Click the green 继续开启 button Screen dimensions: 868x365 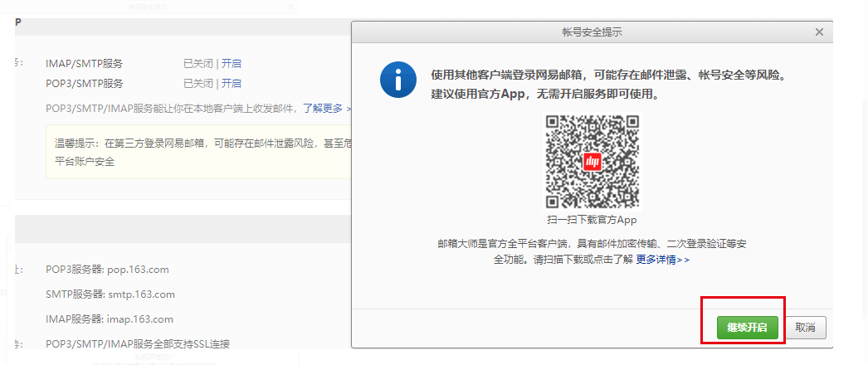(748, 328)
